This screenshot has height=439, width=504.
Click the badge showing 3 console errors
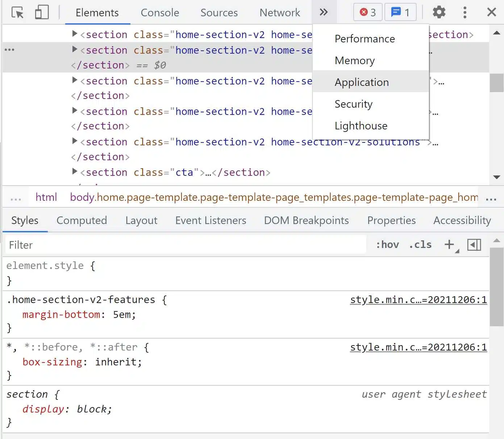pyautogui.click(x=367, y=12)
